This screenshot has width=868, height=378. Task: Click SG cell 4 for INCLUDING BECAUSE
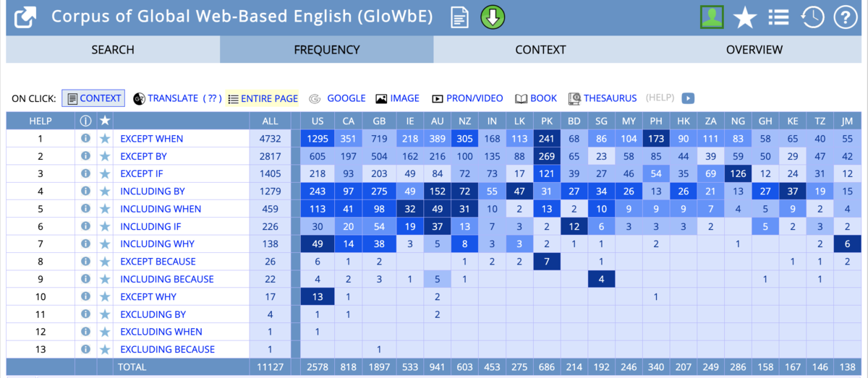point(601,279)
